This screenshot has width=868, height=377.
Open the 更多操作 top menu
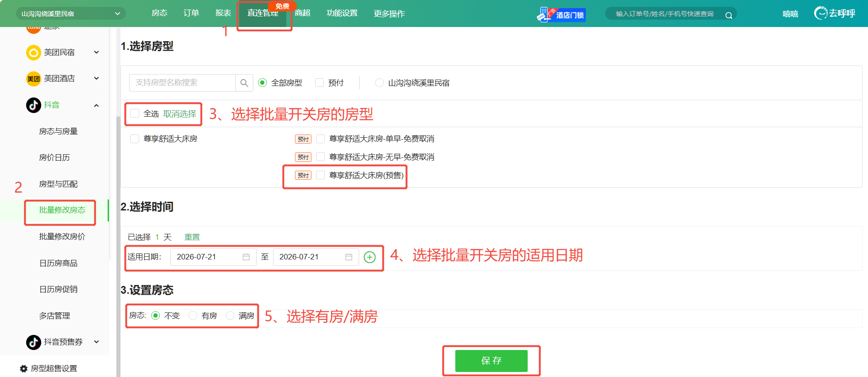(x=389, y=14)
